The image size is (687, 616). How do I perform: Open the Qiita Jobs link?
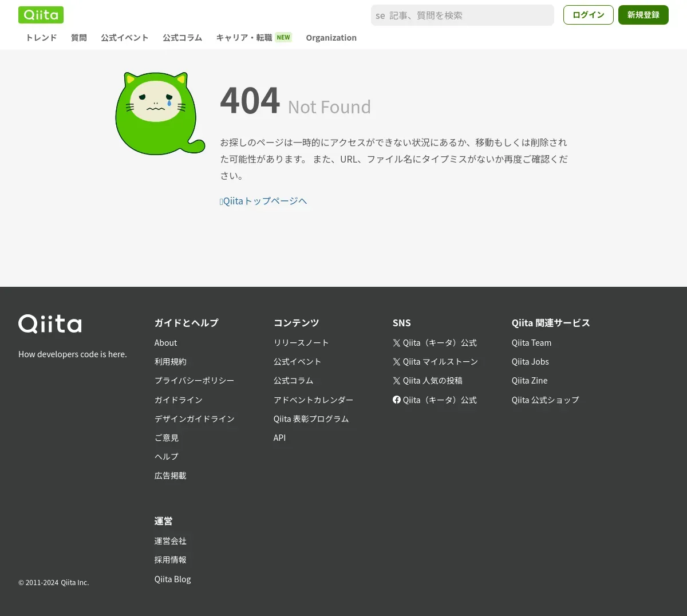click(x=530, y=362)
